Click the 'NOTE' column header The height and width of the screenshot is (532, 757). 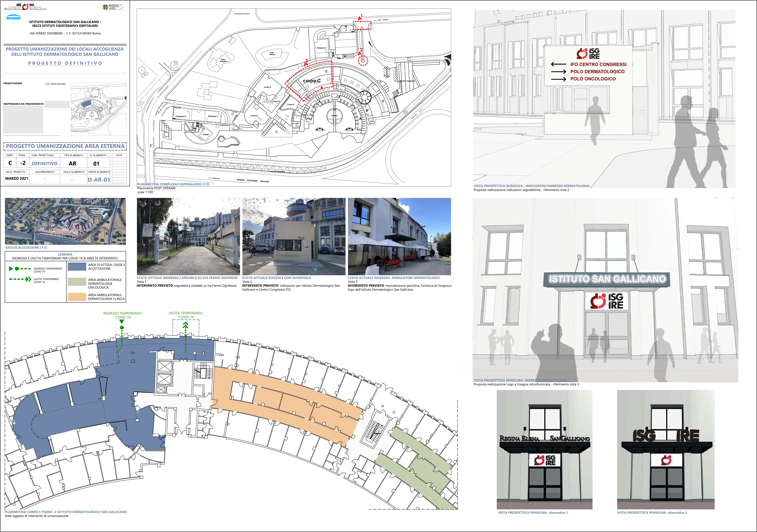tap(119, 155)
